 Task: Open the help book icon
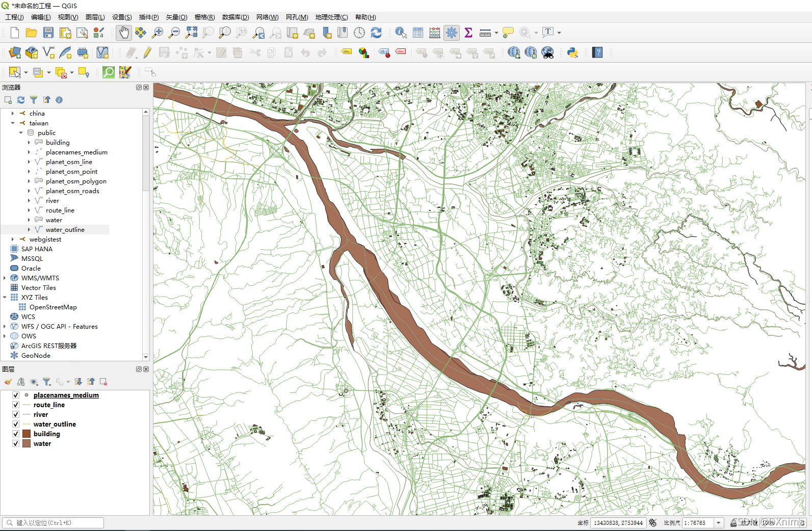597,52
